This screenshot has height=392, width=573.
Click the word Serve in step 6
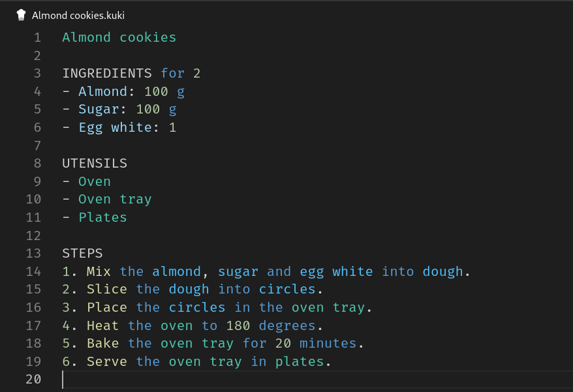tap(106, 361)
